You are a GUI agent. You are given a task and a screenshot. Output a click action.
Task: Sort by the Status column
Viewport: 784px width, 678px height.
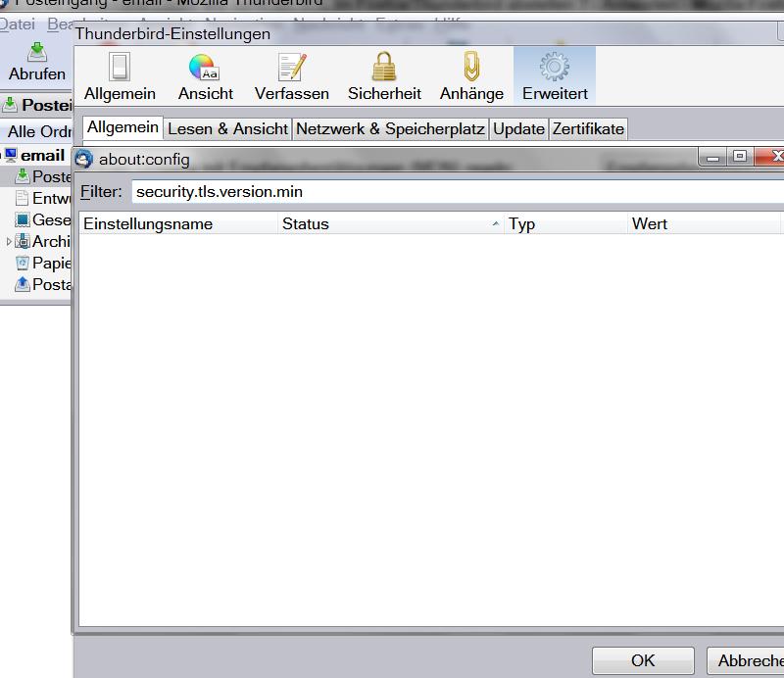[390, 223]
